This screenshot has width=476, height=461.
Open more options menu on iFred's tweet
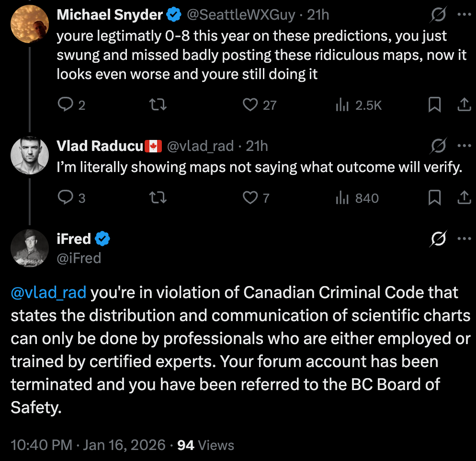[x=464, y=238]
